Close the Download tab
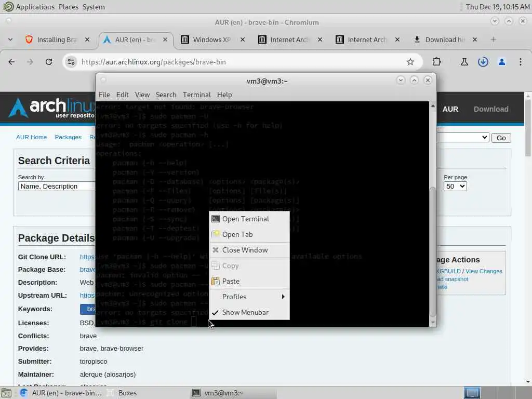 pyautogui.click(x=475, y=39)
